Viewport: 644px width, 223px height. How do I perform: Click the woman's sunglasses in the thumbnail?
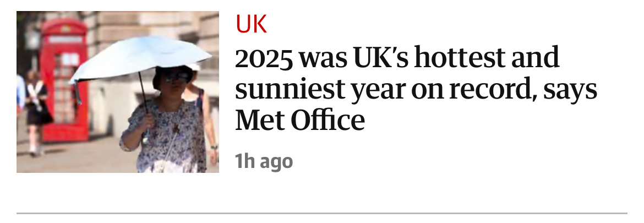click(174, 78)
